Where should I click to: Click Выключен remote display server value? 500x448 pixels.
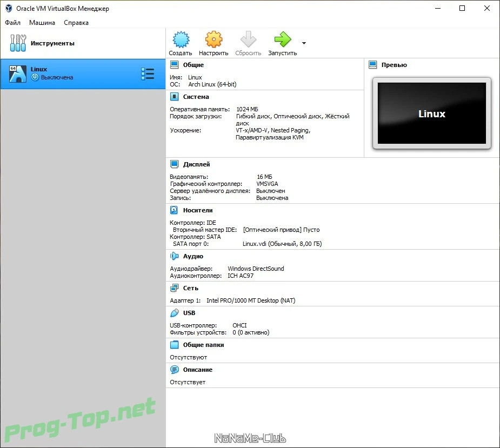(271, 191)
